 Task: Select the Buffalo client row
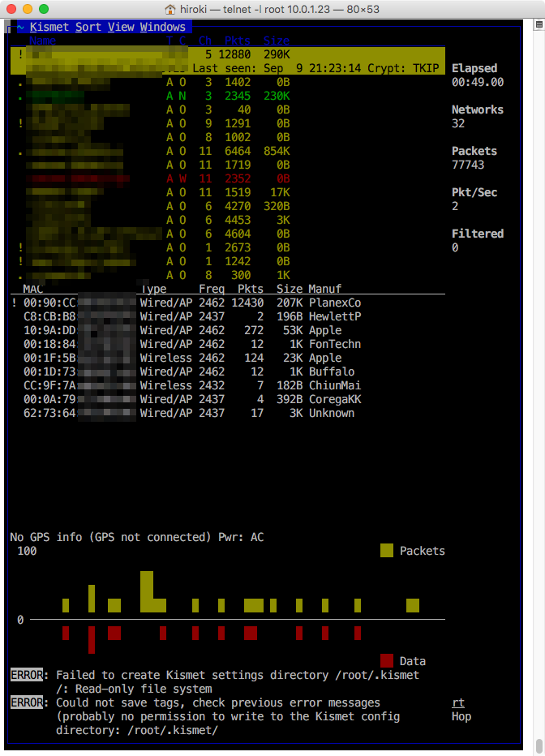coord(227,372)
